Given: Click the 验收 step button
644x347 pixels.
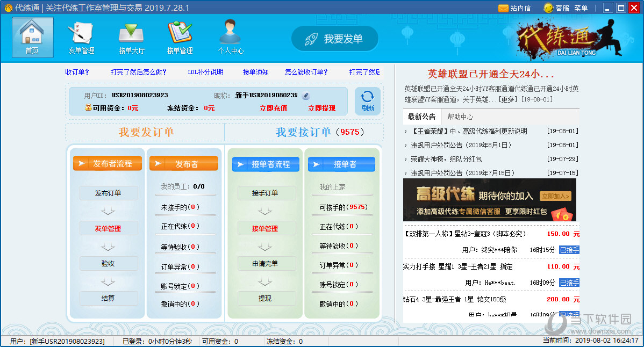Looking at the screenshot, I should coord(109,263).
